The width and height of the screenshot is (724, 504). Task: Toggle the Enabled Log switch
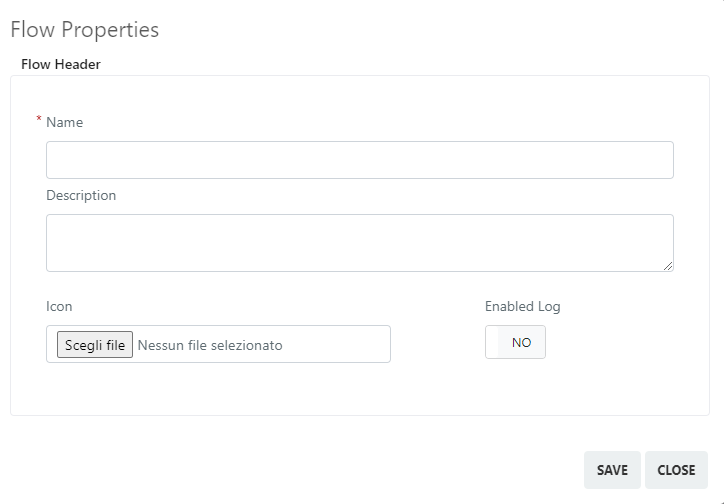click(x=515, y=342)
